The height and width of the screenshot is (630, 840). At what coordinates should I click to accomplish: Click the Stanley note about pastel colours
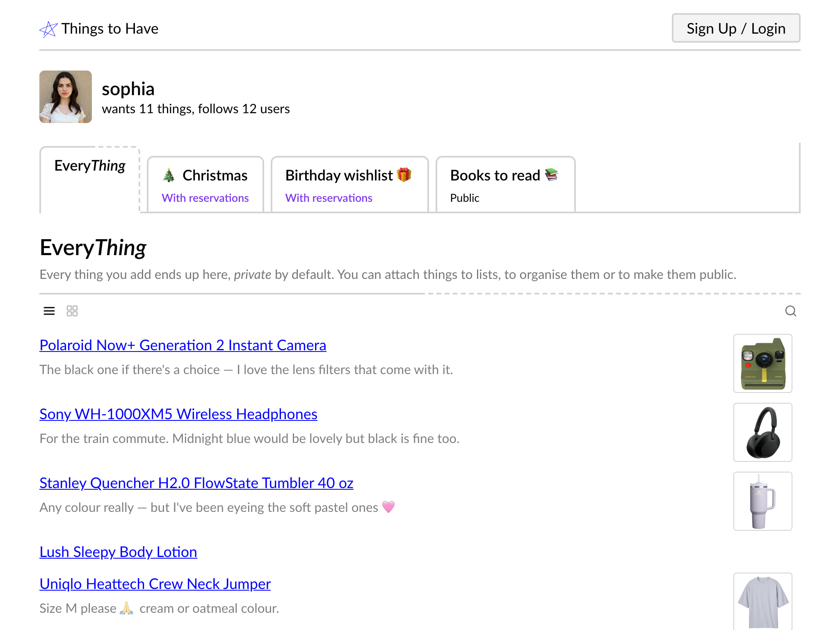pyautogui.click(x=217, y=508)
